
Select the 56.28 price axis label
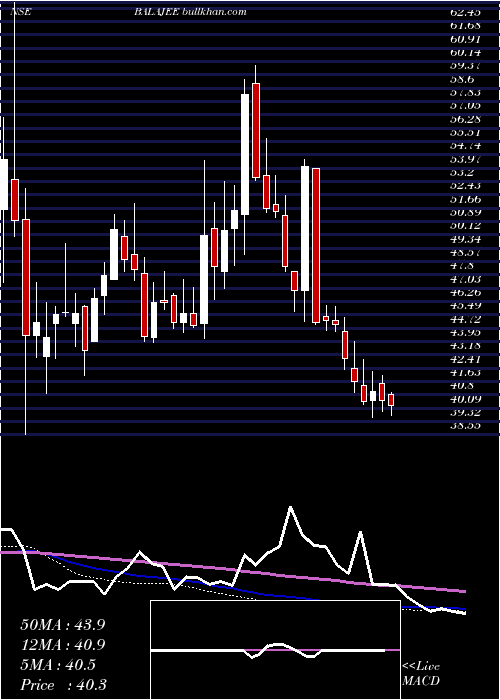465,119
